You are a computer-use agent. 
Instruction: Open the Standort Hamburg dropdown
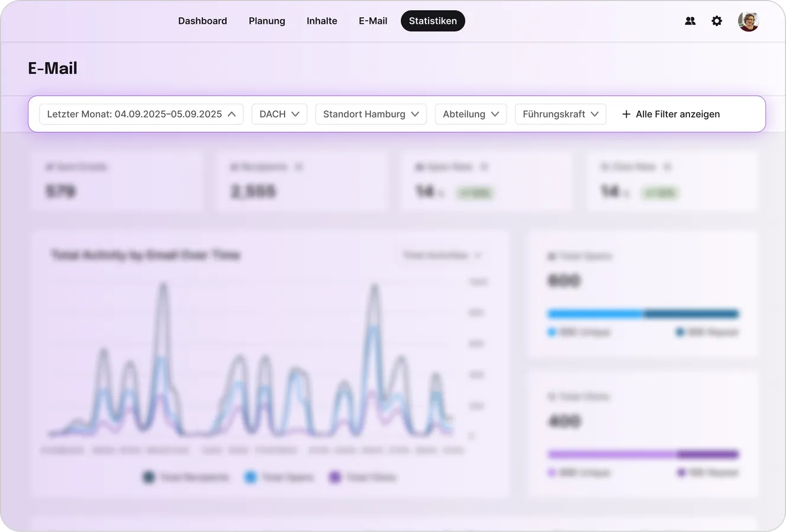pos(371,114)
